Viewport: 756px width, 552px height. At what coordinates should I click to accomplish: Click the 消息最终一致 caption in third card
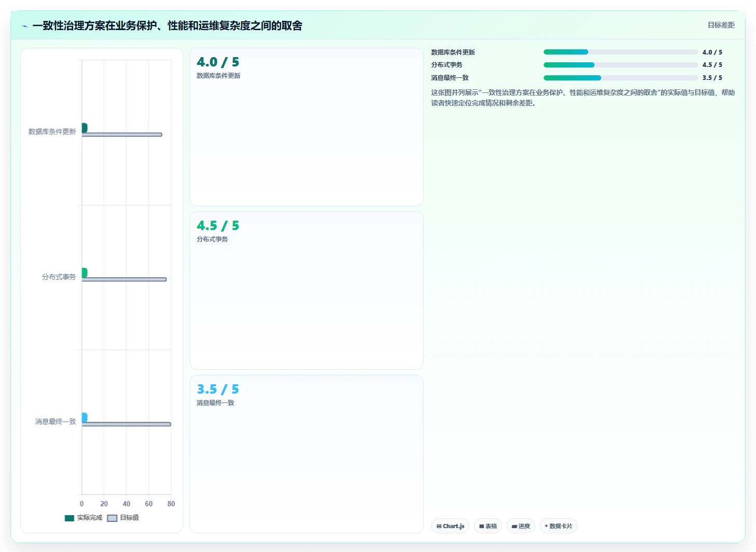coord(215,403)
